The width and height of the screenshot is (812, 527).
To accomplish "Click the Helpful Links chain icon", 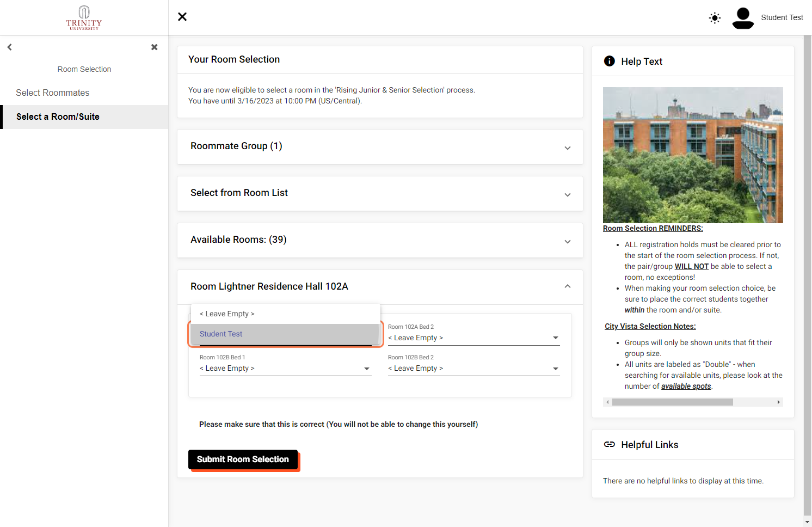I will tap(610, 444).
